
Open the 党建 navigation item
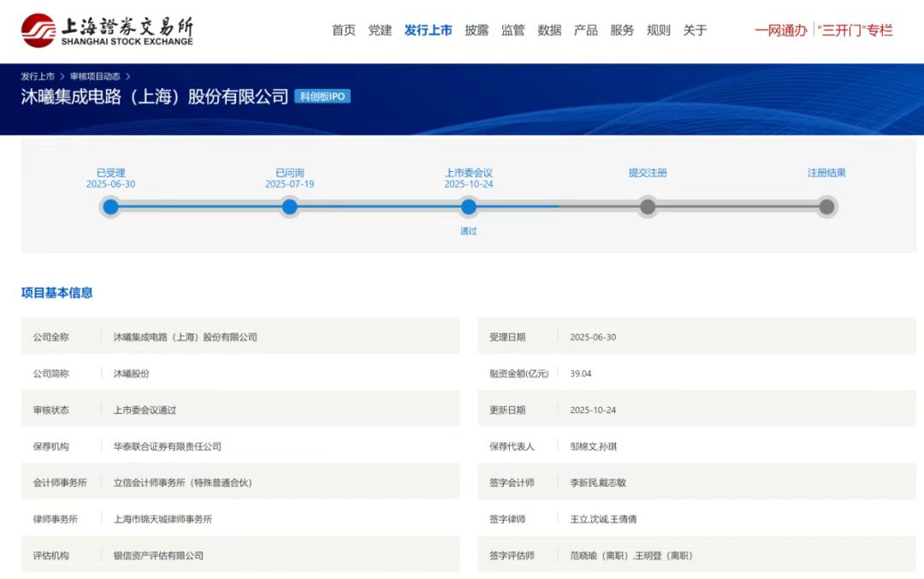pos(380,30)
